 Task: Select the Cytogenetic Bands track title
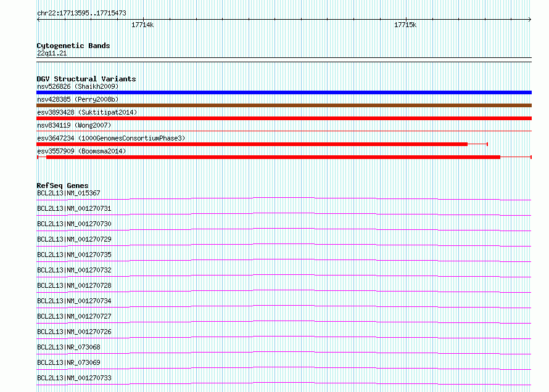tap(73, 46)
